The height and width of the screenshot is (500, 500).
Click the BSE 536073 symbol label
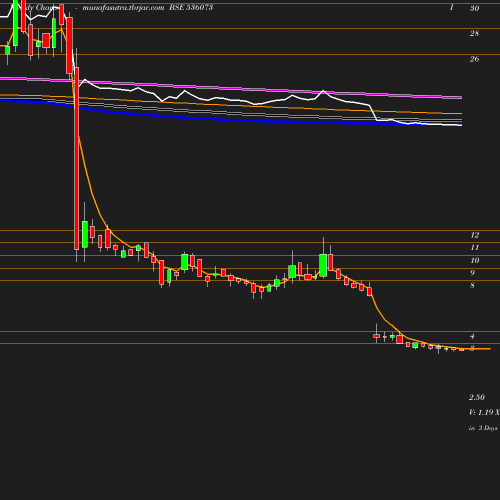coord(191,7)
